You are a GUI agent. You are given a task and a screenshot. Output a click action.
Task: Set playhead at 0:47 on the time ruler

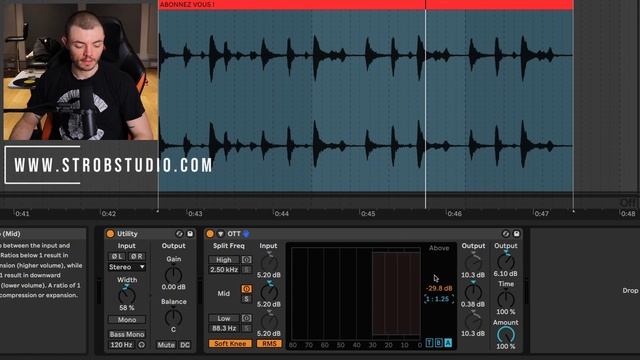(x=542, y=213)
